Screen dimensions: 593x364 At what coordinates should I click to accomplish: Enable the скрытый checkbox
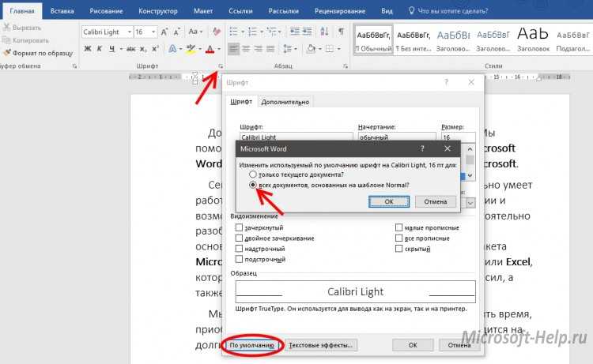[398, 249]
